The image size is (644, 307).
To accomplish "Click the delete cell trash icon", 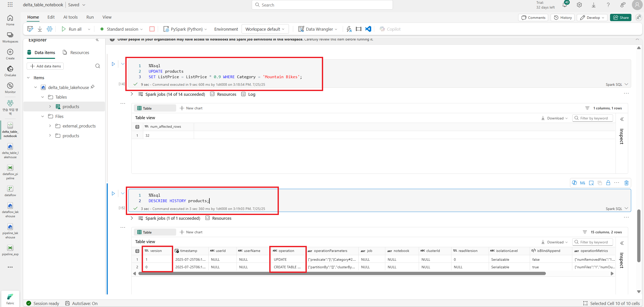I will click(x=626, y=183).
